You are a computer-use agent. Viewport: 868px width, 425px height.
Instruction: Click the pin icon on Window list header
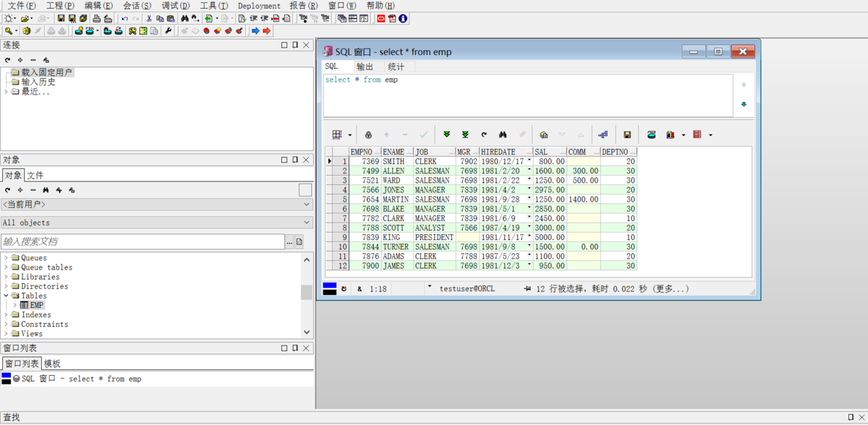[x=295, y=348]
